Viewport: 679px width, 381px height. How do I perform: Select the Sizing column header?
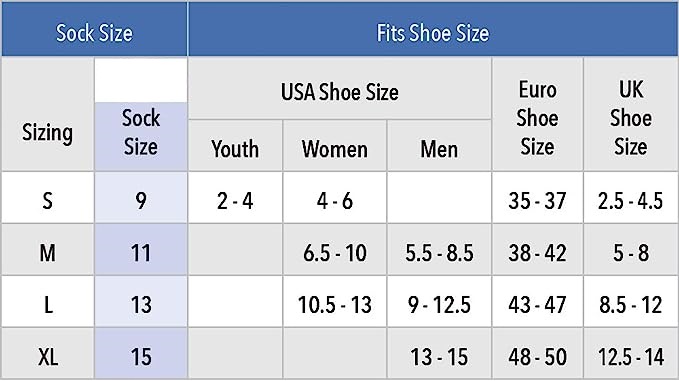(48, 132)
